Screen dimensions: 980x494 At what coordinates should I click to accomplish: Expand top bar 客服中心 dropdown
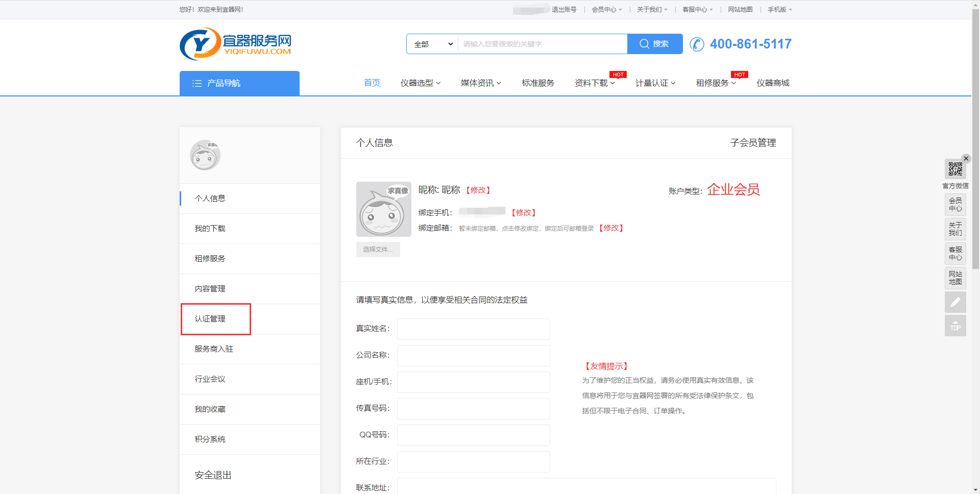(x=698, y=10)
